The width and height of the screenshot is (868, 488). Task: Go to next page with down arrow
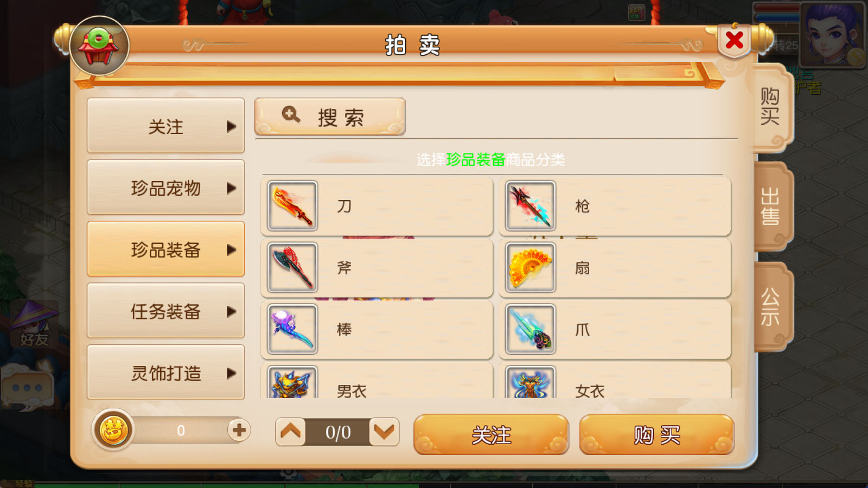384,432
